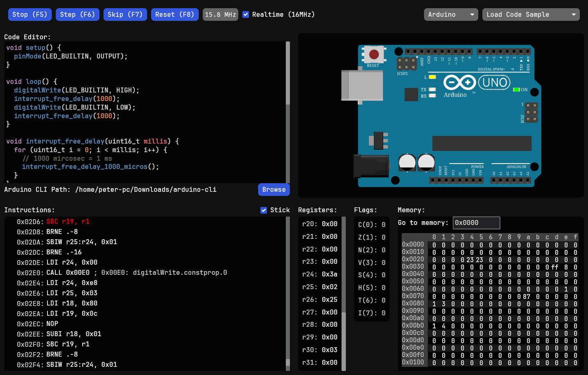Click the T(6) flag value
This screenshot has width=588, height=375.
pyautogui.click(x=384, y=300)
